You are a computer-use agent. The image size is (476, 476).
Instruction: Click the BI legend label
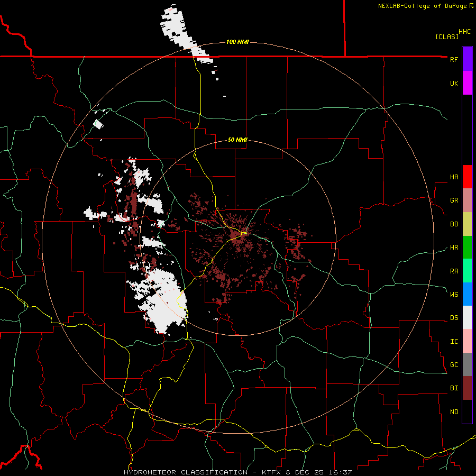(x=454, y=388)
